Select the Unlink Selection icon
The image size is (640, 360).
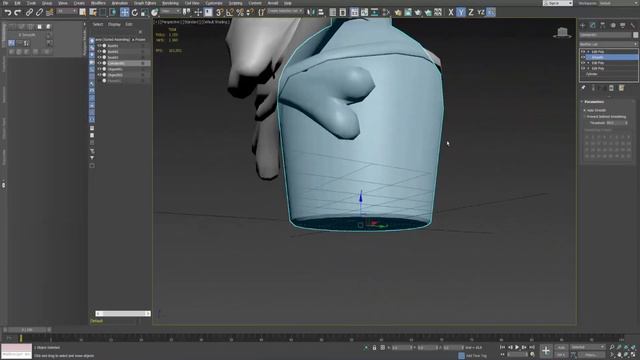coord(39,13)
